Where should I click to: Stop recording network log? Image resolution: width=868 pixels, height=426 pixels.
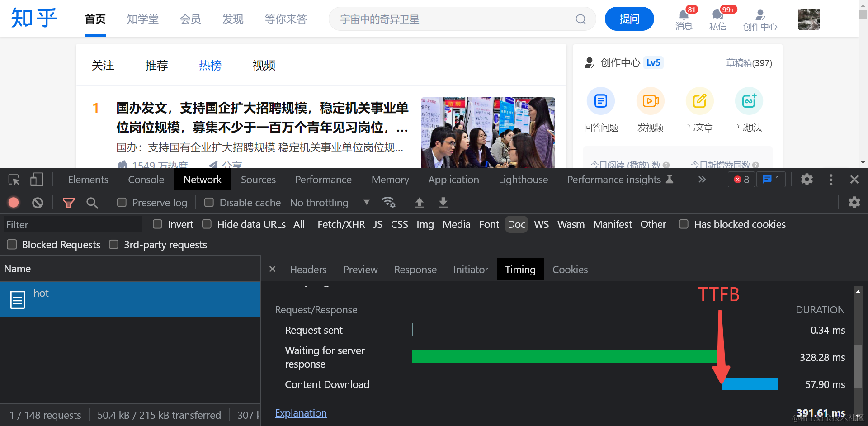click(x=14, y=203)
